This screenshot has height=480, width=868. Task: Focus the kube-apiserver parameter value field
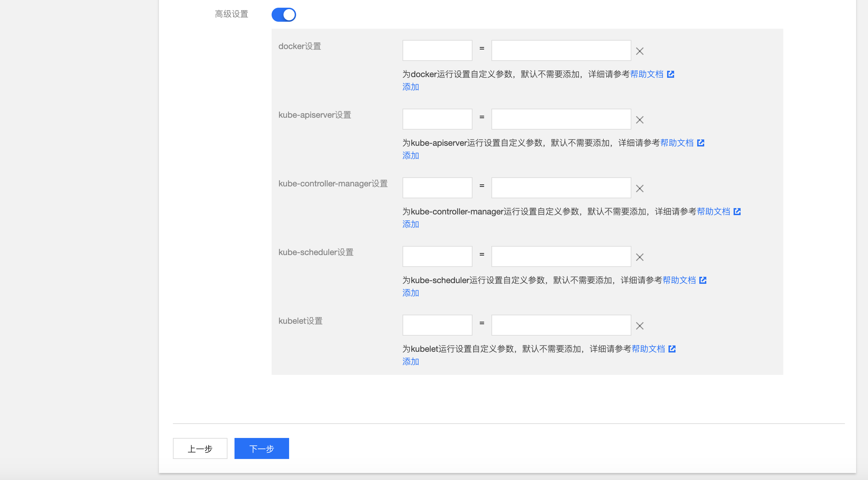561,119
